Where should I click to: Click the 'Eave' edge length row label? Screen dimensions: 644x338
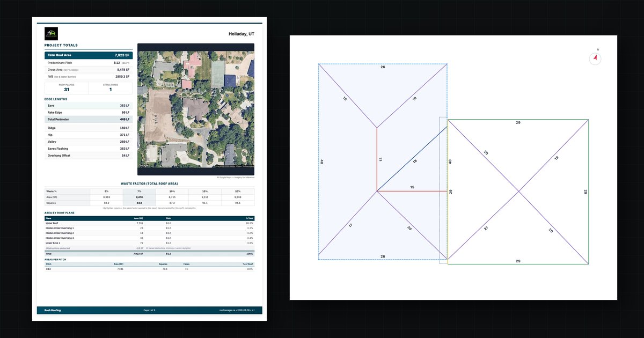[51, 106]
